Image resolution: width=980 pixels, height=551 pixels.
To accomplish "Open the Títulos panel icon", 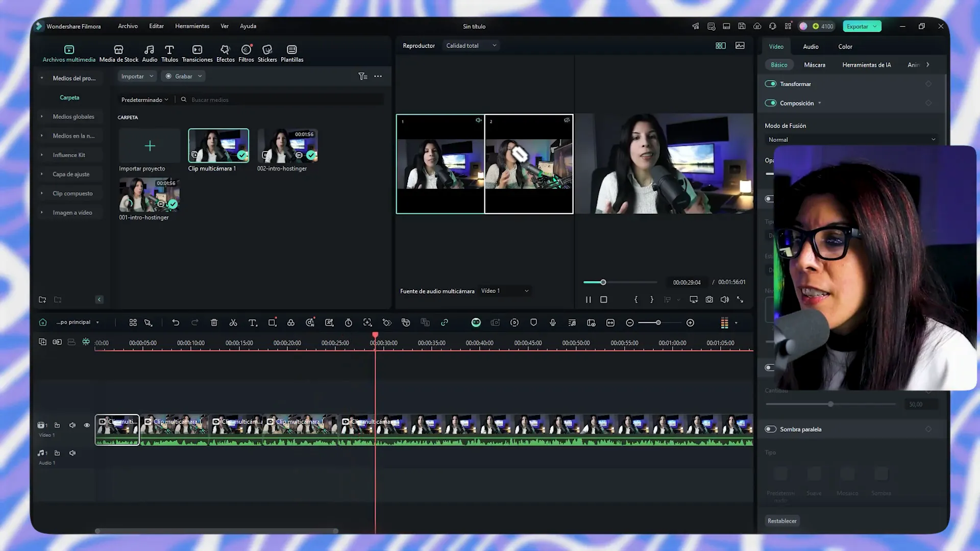I will (x=169, y=49).
